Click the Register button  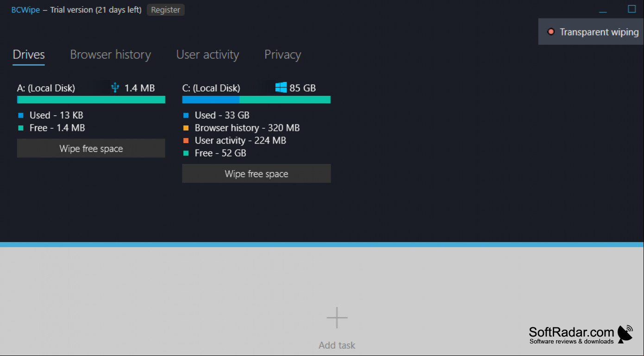pos(166,10)
